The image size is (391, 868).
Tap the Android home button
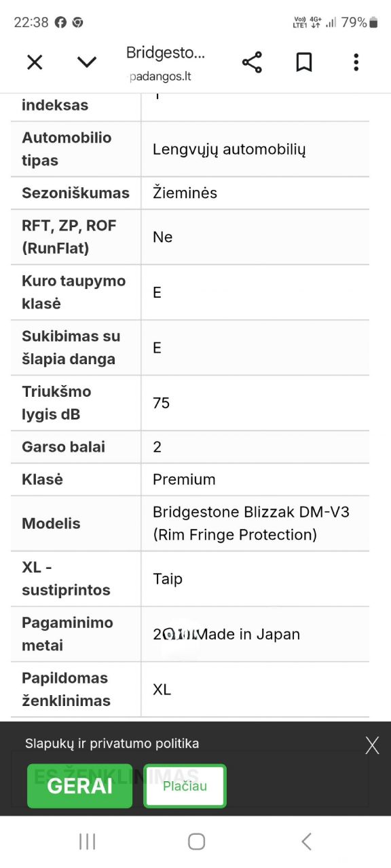(x=196, y=841)
